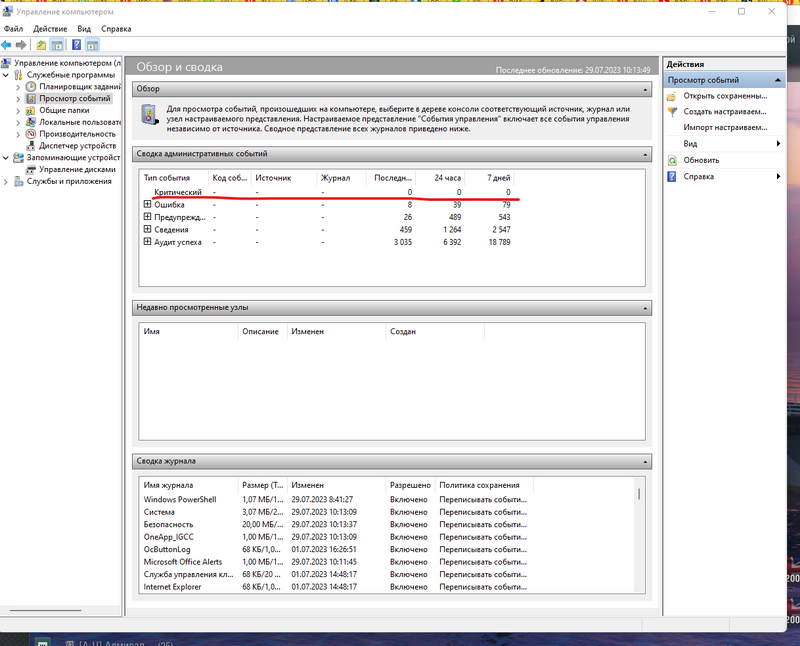
Task: Select Управление дисками tree item
Action: (77, 169)
